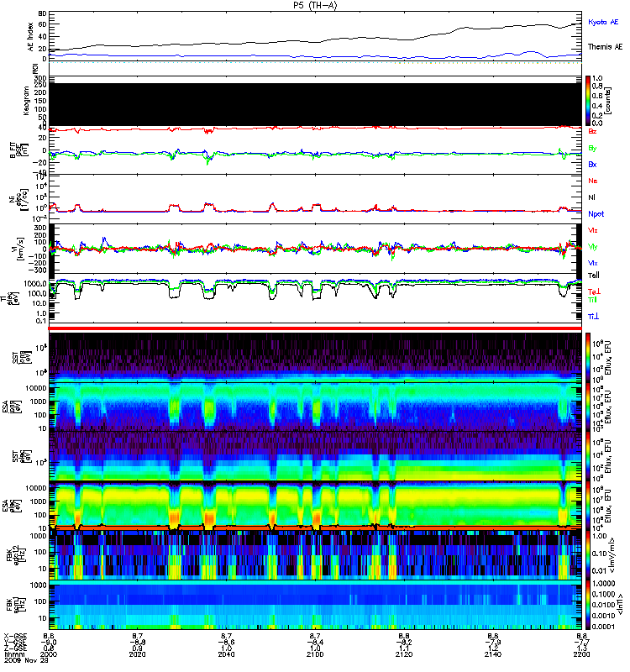Click the 2100 time tick label
The height and width of the screenshot is (672, 630).
pyautogui.click(x=315, y=654)
